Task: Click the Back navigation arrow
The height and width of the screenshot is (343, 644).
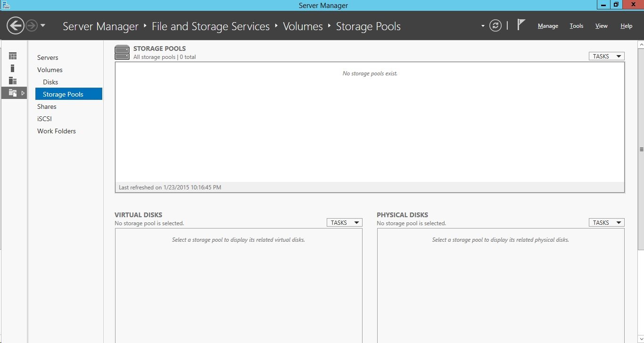Action: [16, 25]
